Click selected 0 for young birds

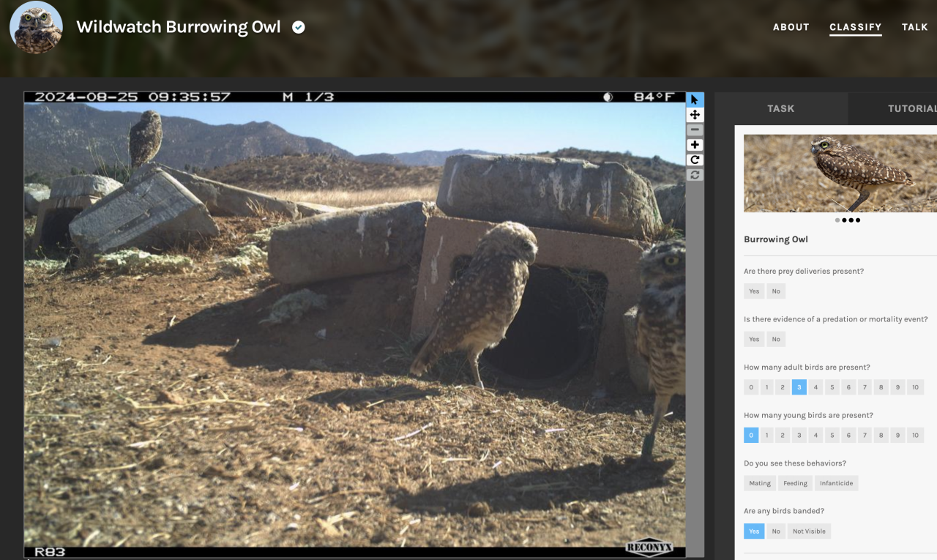point(751,435)
